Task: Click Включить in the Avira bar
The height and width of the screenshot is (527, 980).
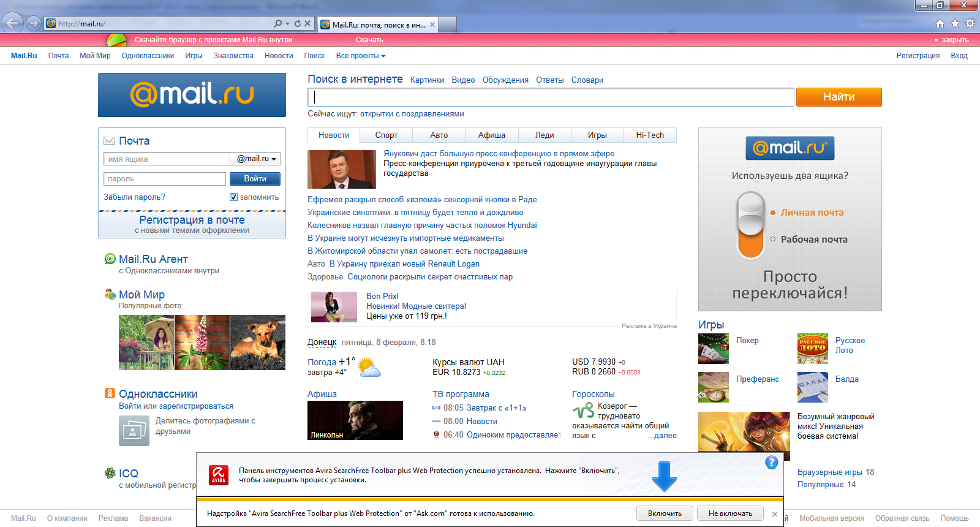Action: 665,514
